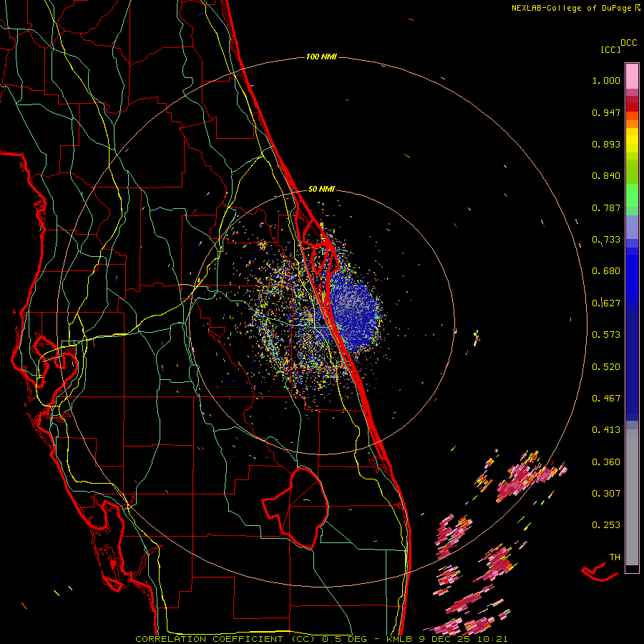The image size is (644, 644).
Task: Click the 0.733 legend value
Action: point(606,240)
